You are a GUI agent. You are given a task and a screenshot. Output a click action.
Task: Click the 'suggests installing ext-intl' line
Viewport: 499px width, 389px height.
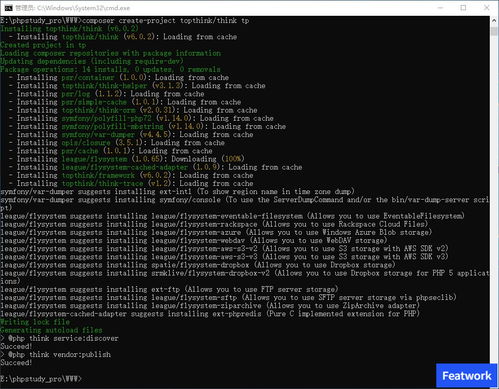tap(178, 192)
